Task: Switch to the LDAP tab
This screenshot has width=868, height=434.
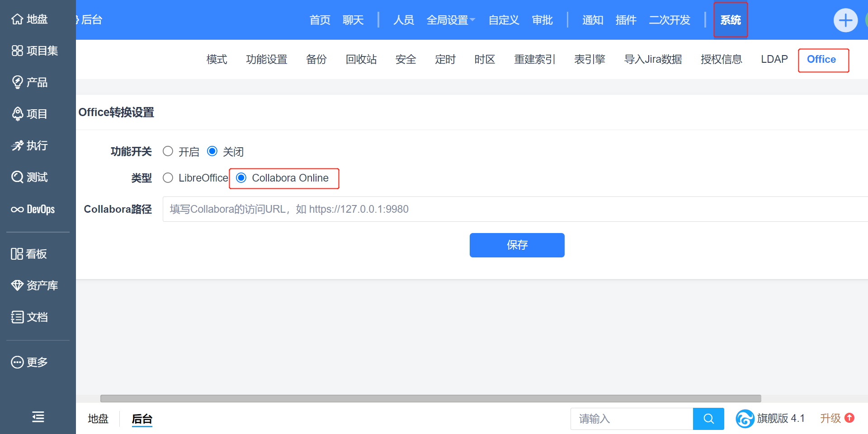Action: click(774, 59)
